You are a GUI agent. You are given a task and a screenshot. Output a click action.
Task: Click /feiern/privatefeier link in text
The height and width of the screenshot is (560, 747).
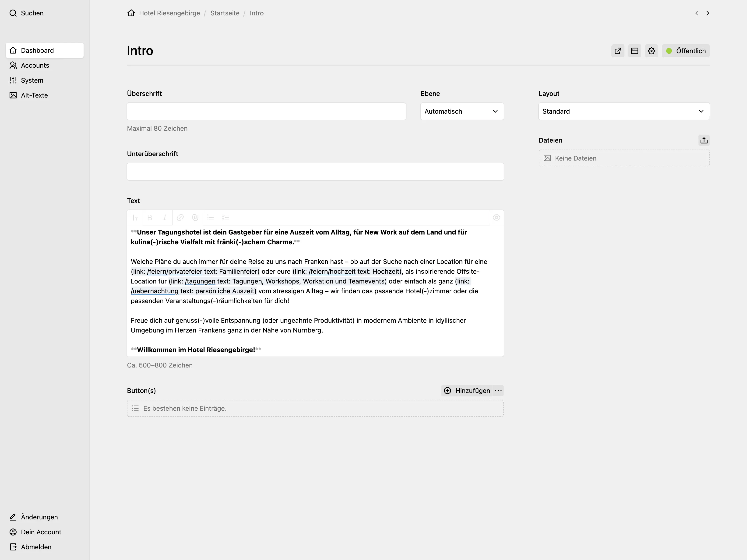[x=175, y=271]
